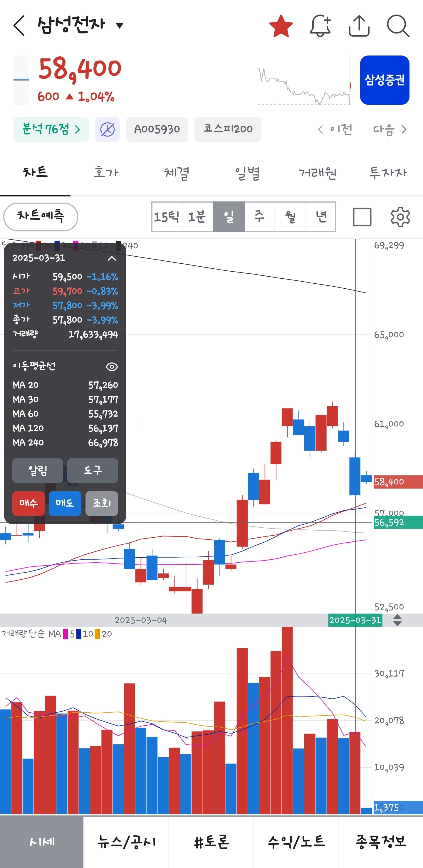Tap the back arrow icon
Screen dimensions: 423x868
(x=19, y=25)
